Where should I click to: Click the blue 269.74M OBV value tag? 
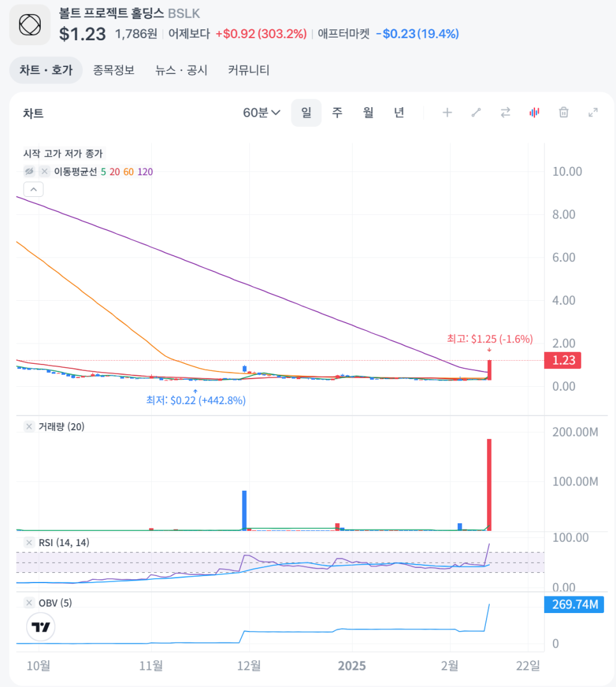(574, 605)
